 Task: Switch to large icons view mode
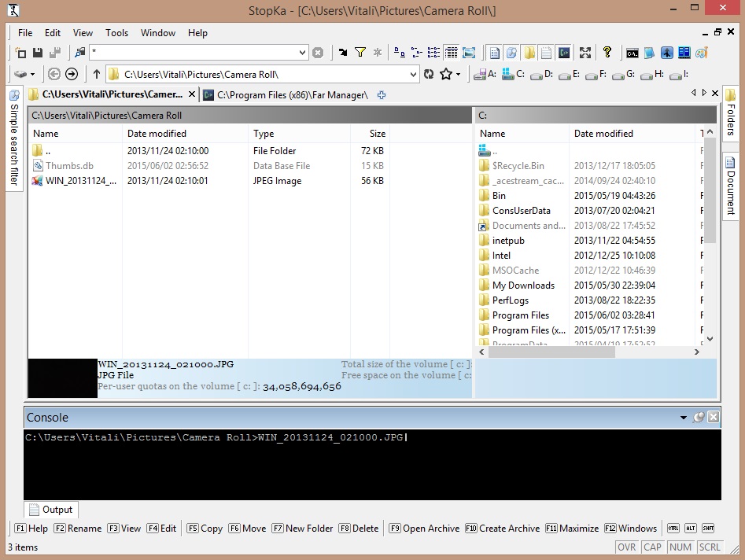[400, 52]
